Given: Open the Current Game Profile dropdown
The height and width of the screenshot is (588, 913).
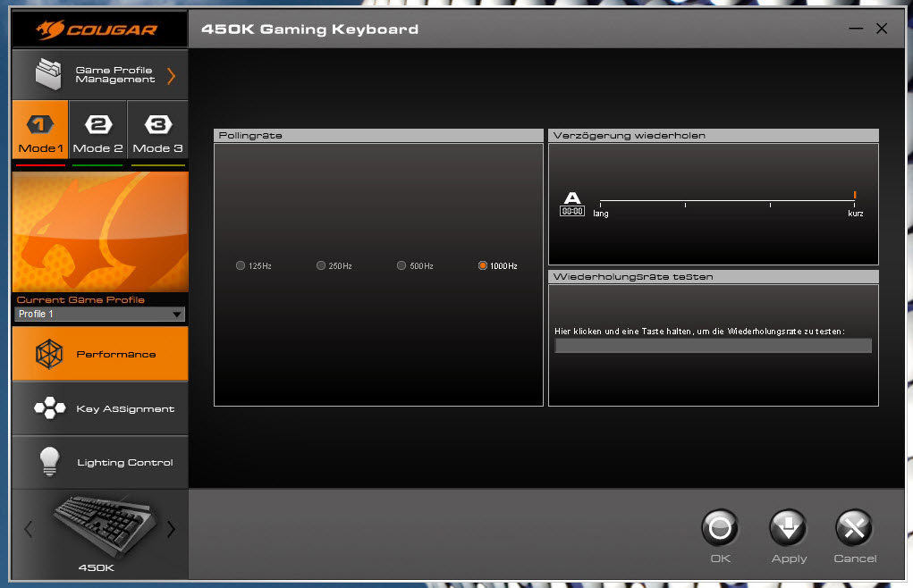Looking at the screenshot, I should 99,314.
